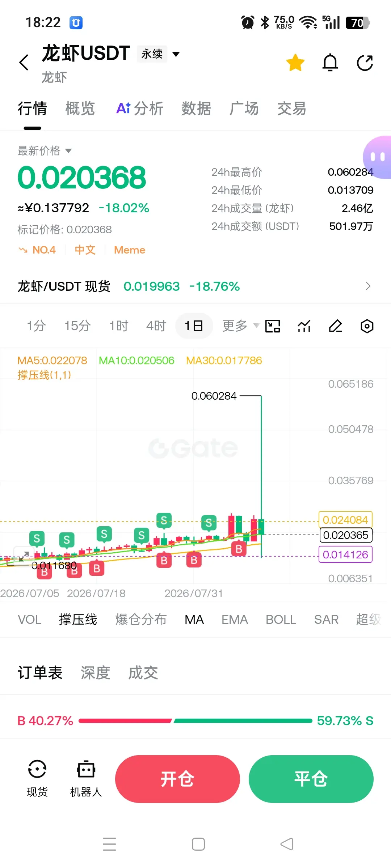Select the 15分 chart interval
Screen dimensions: 391x868
coord(77,326)
